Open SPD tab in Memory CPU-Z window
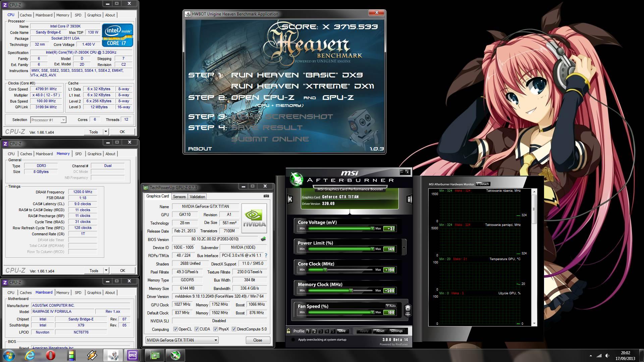 pyautogui.click(x=78, y=154)
